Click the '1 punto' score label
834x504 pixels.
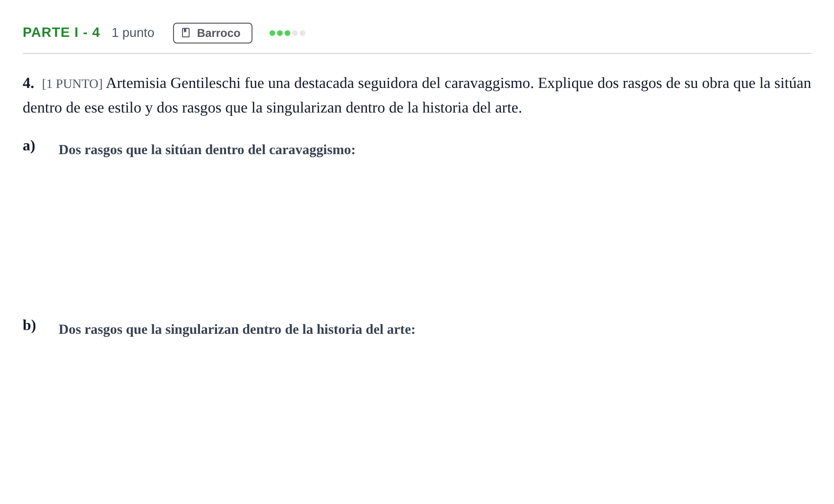tap(133, 33)
